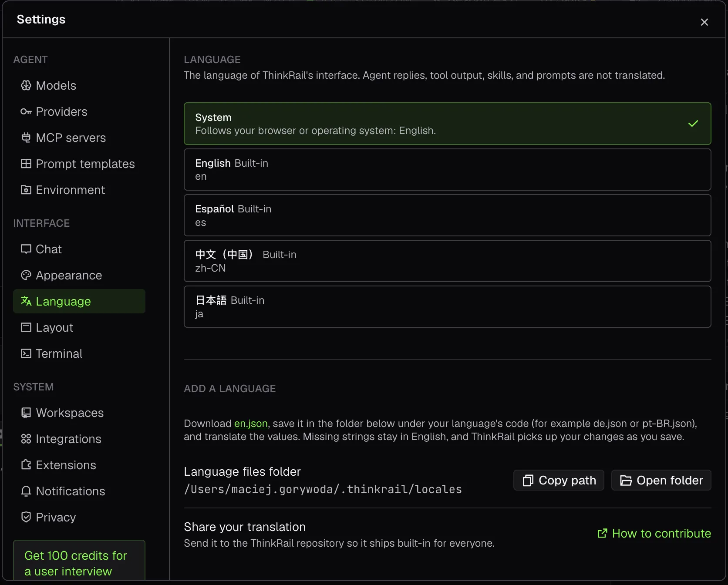Open Extensions settings section
This screenshot has width=728, height=585.
pyautogui.click(x=79, y=465)
